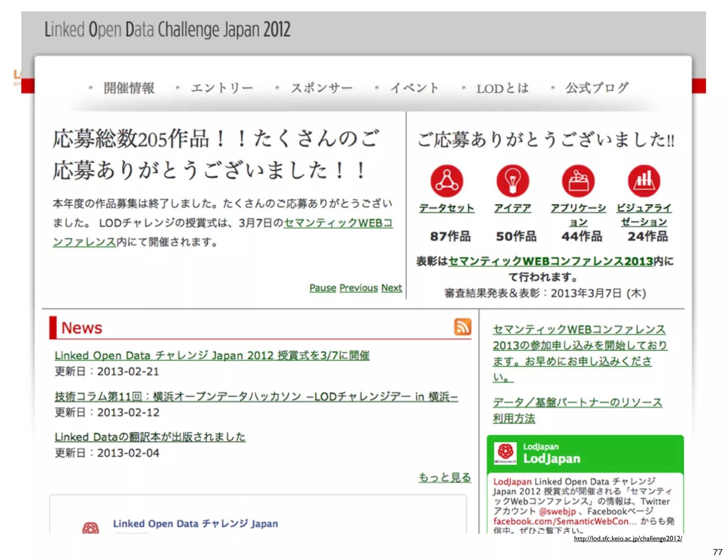Viewport: 728px width, 560px height.
Task: Open the アイデア category link
Action: 513,208
